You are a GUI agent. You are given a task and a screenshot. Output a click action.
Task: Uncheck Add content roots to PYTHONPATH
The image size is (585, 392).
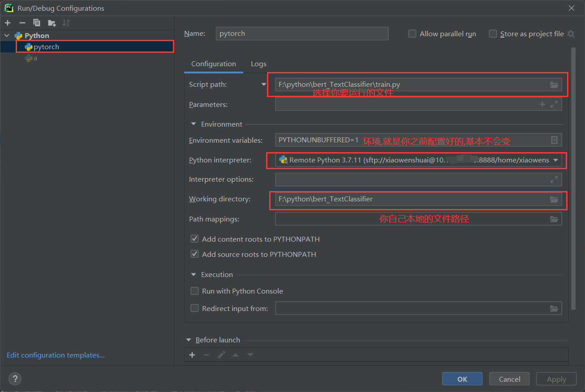pos(194,239)
